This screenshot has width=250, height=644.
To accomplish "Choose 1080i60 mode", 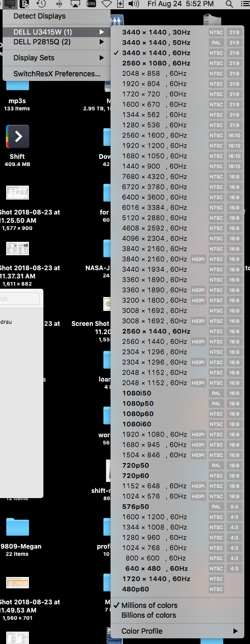I will pyautogui.click(x=177, y=424).
